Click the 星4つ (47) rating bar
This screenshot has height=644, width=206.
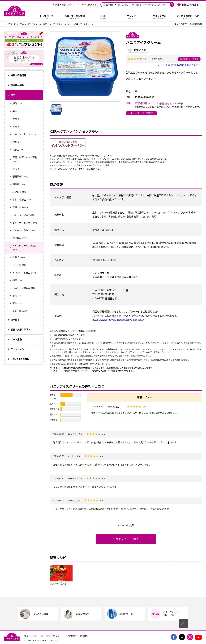[70, 404]
